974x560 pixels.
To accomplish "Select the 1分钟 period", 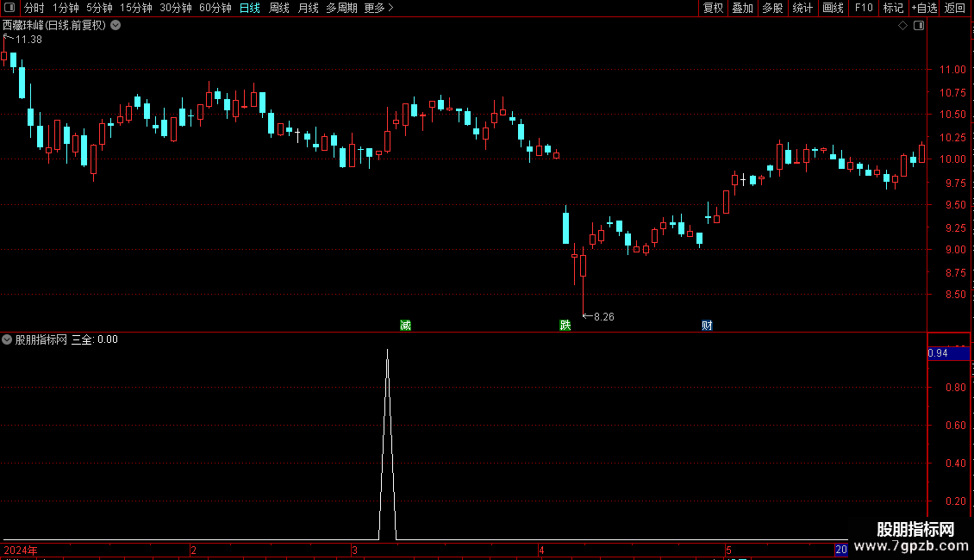I will pyautogui.click(x=66, y=8).
